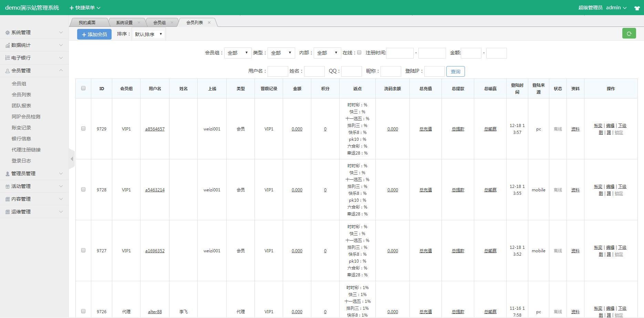Image resolution: width=644 pixels, height=318 pixels.
Task: Click 资料 profile link for ID 9728
Action: [575, 190]
